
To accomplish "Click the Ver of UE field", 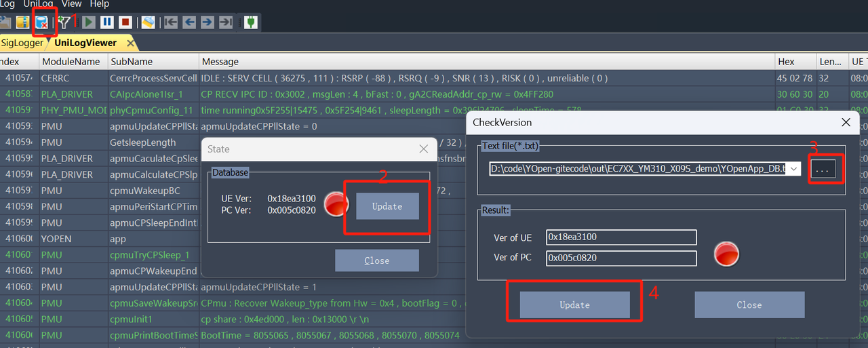I will pyautogui.click(x=621, y=237).
